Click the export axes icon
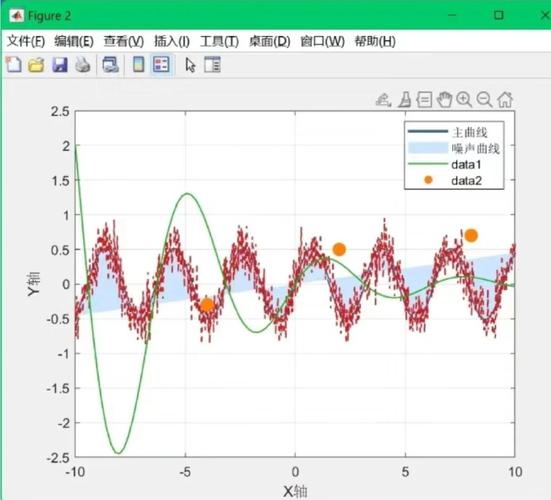Image resolution: width=551 pixels, height=500 pixels. (x=384, y=100)
